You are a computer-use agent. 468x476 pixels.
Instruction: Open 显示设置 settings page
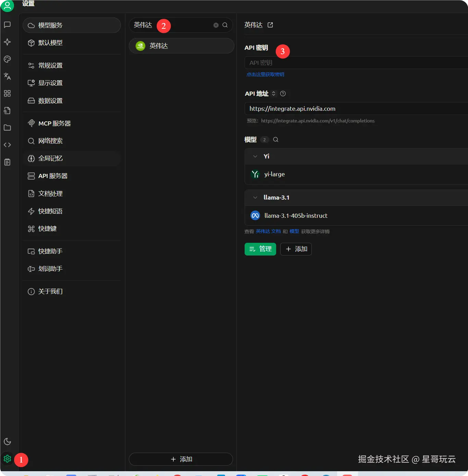pos(72,83)
